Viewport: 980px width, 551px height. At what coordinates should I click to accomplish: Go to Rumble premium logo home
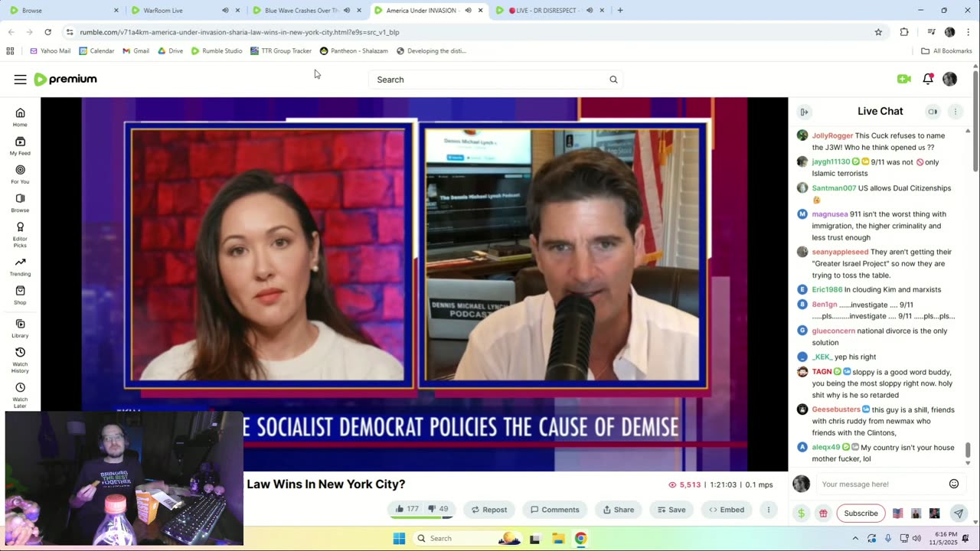pyautogui.click(x=65, y=80)
